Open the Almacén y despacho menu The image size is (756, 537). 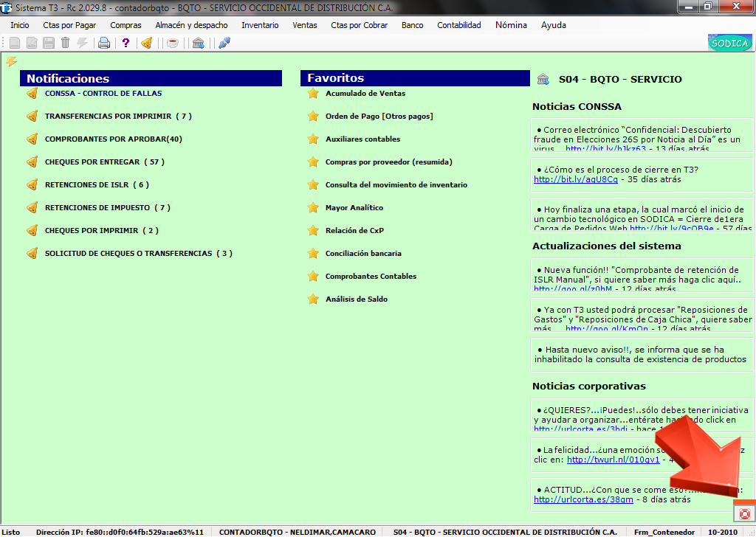pos(191,25)
